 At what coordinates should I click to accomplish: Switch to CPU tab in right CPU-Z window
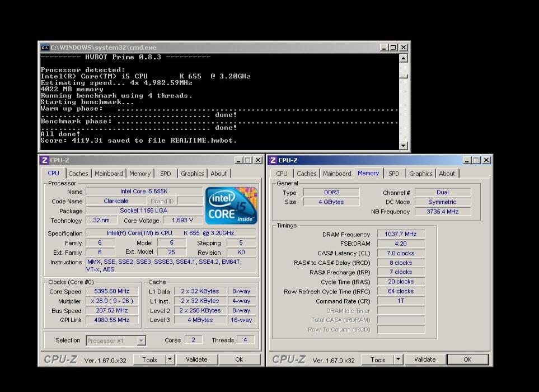click(x=282, y=174)
